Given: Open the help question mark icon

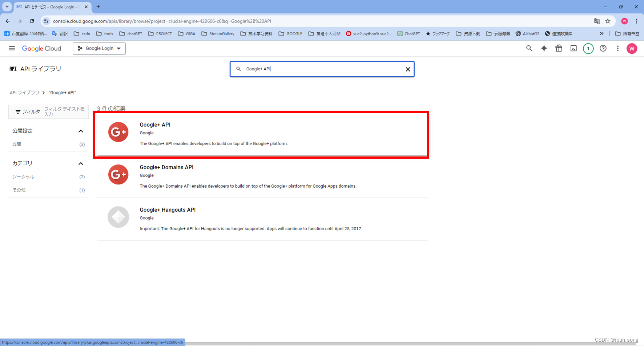Looking at the screenshot, I should click(603, 48).
